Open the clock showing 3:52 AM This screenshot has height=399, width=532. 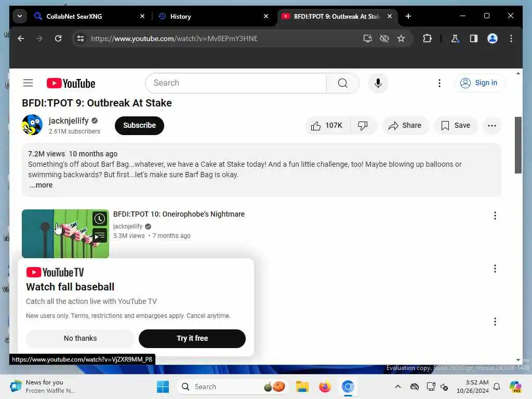[472, 387]
